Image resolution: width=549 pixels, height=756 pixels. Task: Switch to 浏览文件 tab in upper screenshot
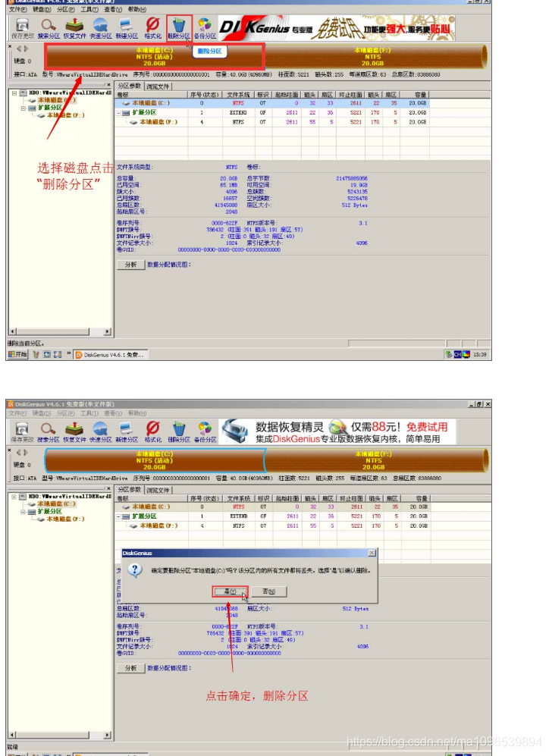pyautogui.click(x=158, y=86)
